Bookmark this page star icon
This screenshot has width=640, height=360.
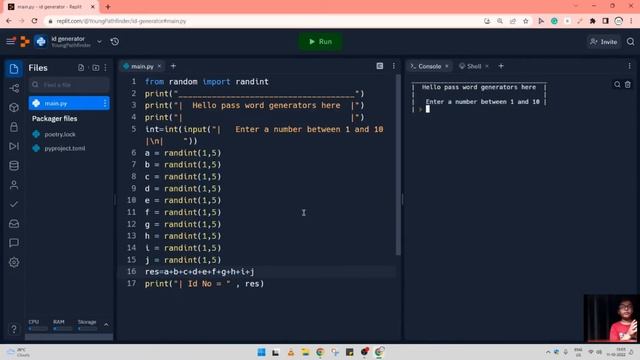[x=526, y=21]
